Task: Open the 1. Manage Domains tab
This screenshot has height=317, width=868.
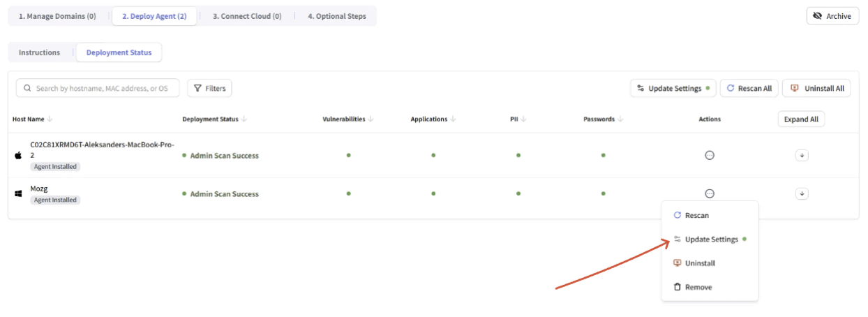Action: tap(57, 16)
